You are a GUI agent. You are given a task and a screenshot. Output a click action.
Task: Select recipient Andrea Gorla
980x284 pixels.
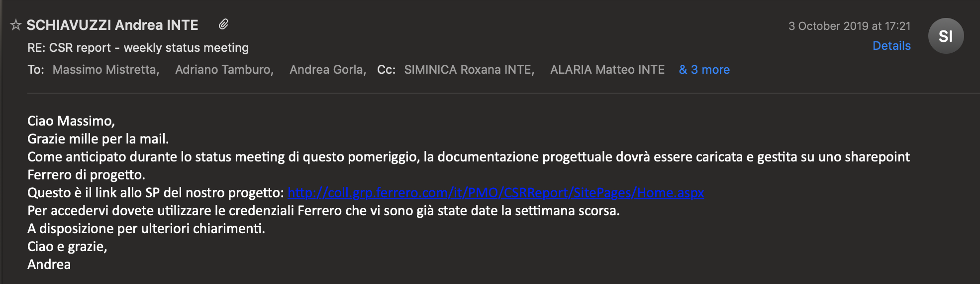328,70
